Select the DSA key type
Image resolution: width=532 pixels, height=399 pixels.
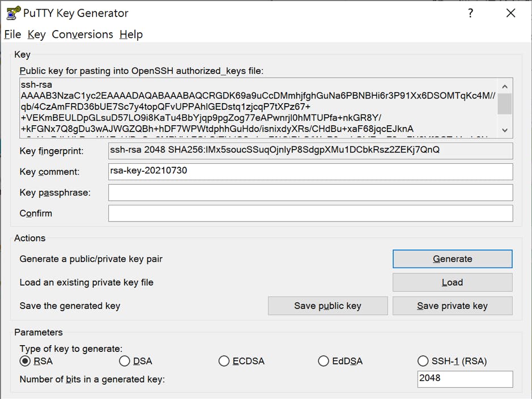(125, 361)
